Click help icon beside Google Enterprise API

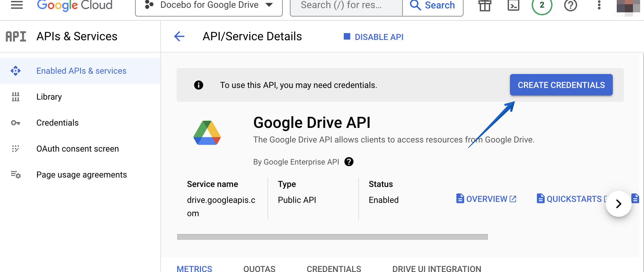pos(349,162)
